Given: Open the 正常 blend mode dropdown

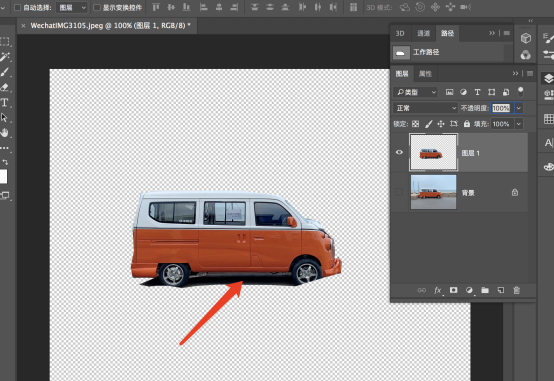Looking at the screenshot, I should pos(425,108).
